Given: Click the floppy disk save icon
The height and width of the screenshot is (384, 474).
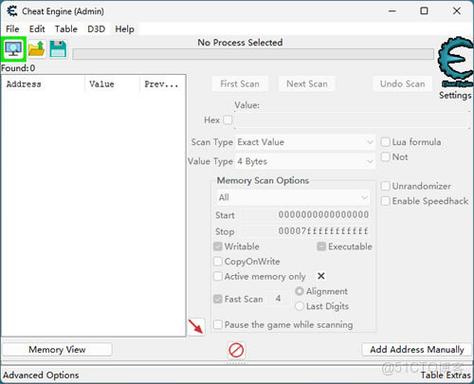Looking at the screenshot, I should coord(58,49).
